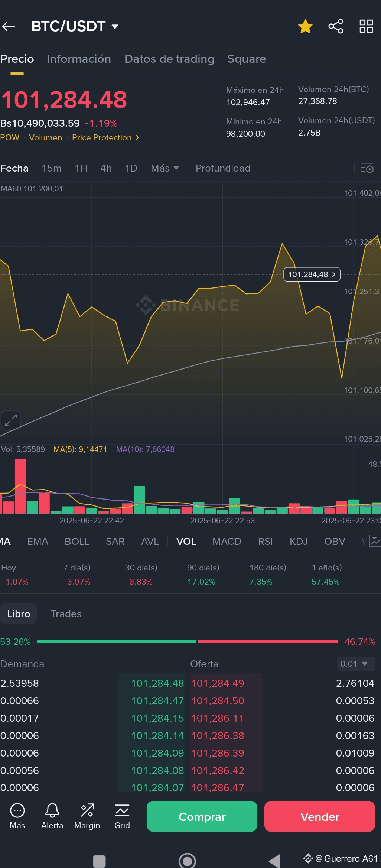Viewport: 381px width, 868px height.
Task: Expand the Más timeframe dropdown
Action: [x=165, y=168]
